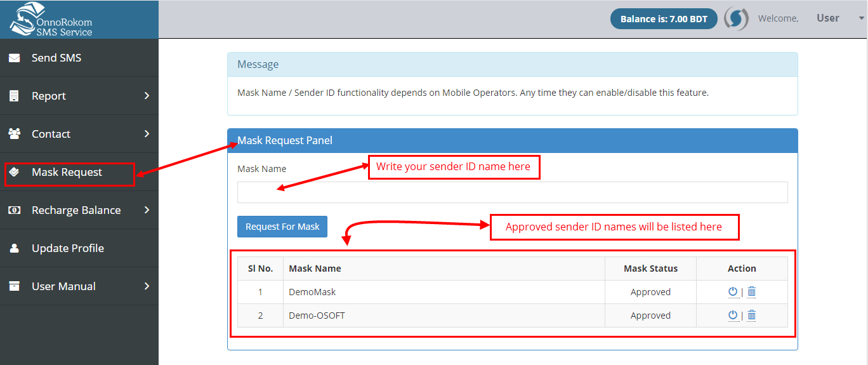The width and height of the screenshot is (868, 365).
Task: Click the Mask Name field label
Action: click(261, 169)
